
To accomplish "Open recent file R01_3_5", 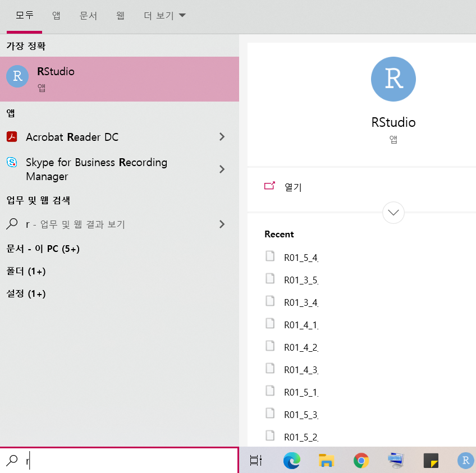I will click(x=301, y=280).
